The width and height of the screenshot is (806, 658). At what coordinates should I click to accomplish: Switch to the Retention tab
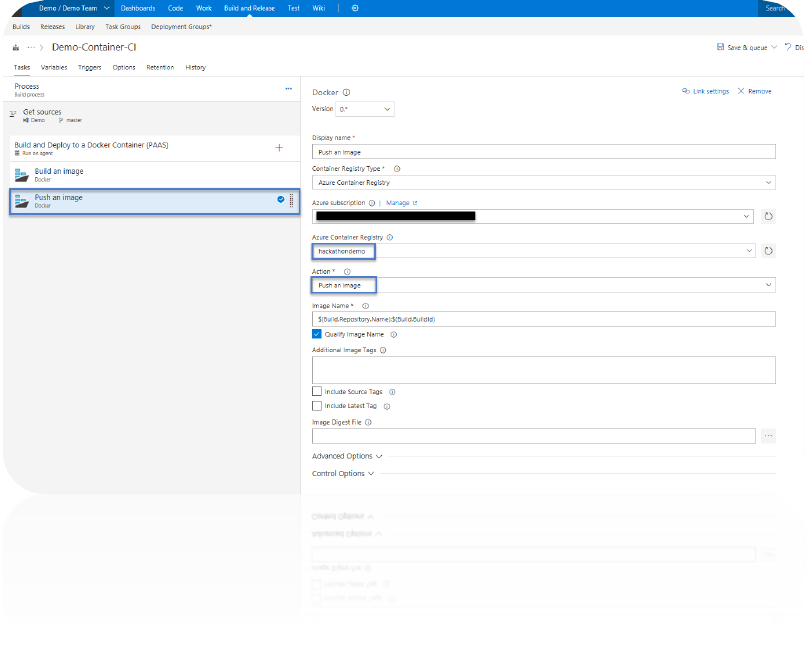(160, 67)
